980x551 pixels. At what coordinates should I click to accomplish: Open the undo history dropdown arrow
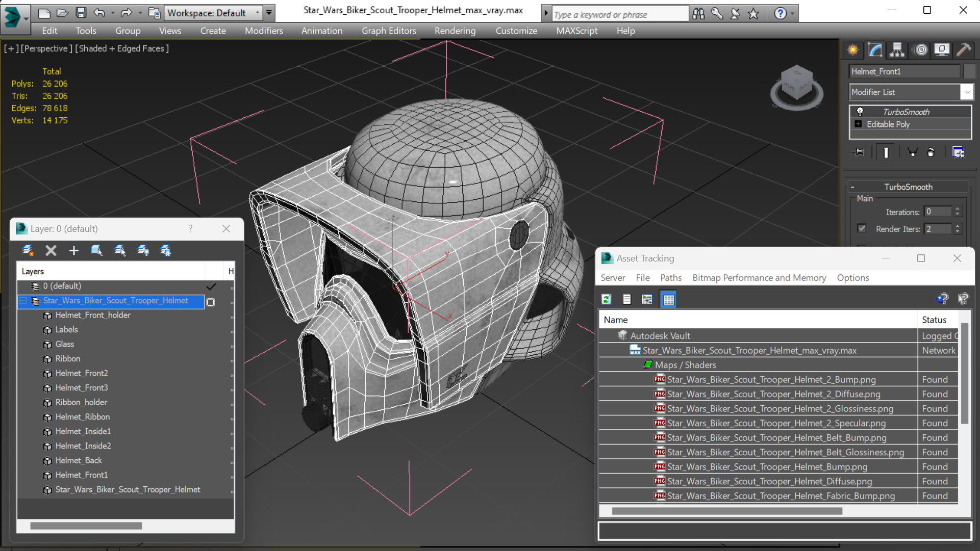click(x=112, y=13)
